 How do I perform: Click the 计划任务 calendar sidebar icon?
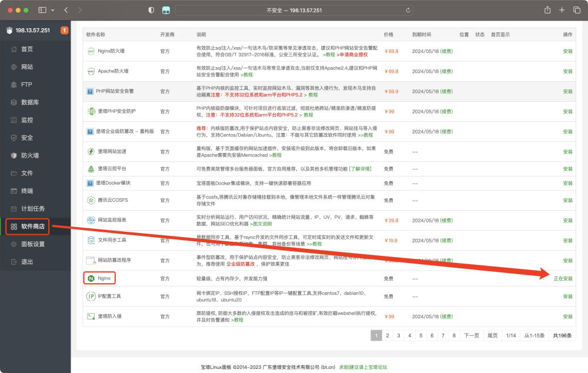14,209
